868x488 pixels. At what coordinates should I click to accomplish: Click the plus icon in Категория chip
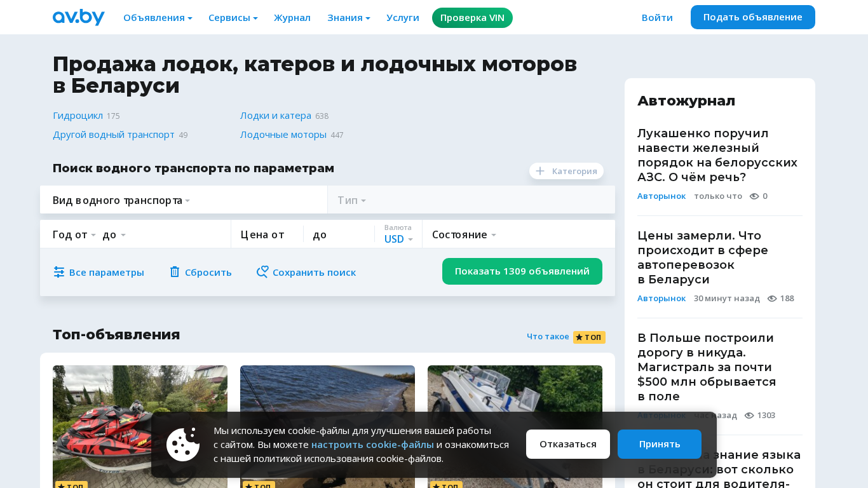(540, 171)
